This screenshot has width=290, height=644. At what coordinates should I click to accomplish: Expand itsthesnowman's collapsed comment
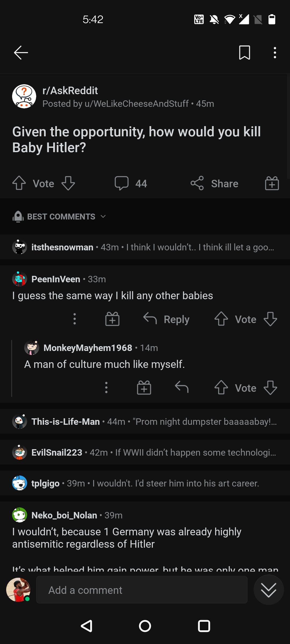(145, 247)
